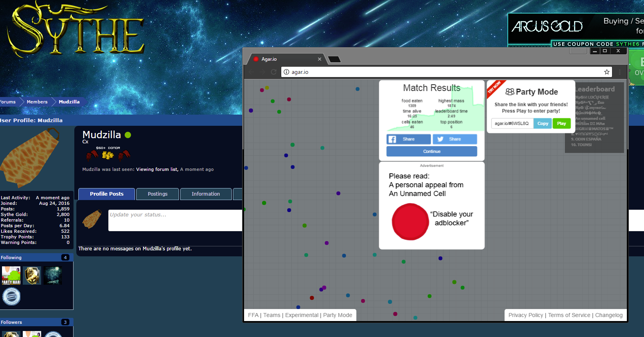Image resolution: width=644 pixels, height=337 pixels.
Task: Share match results on Facebook
Action: coord(409,139)
